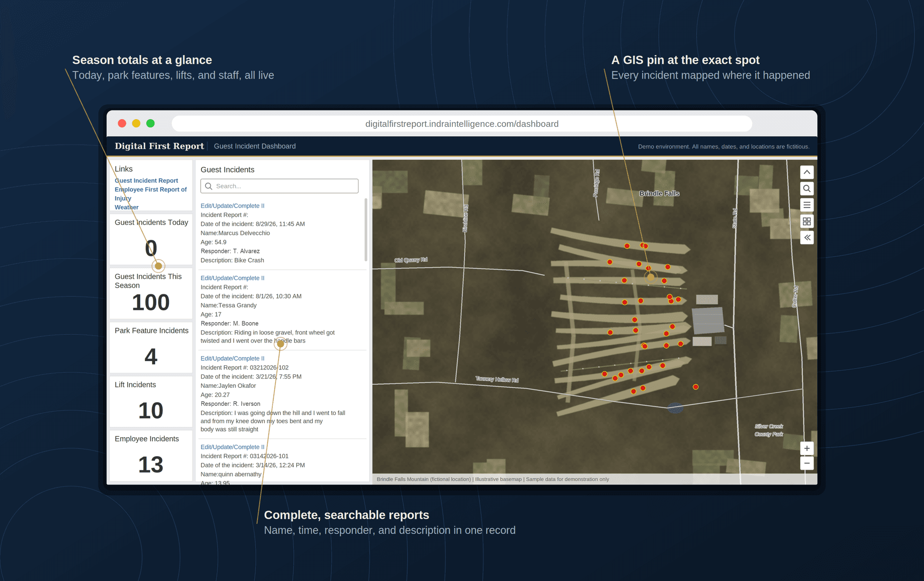Image resolution: width=924 pixels, height=581 pixels.
Task: Edit Marcus Delvecchio's incident report
Action: pos(232,205)
